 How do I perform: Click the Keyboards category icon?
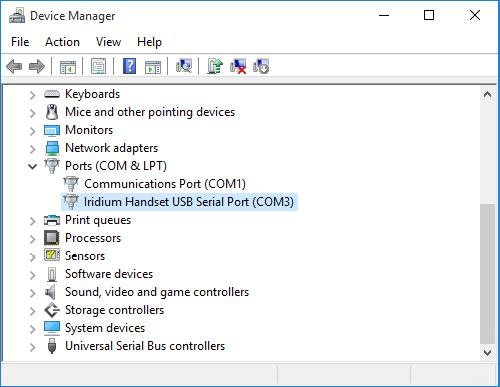52,94
